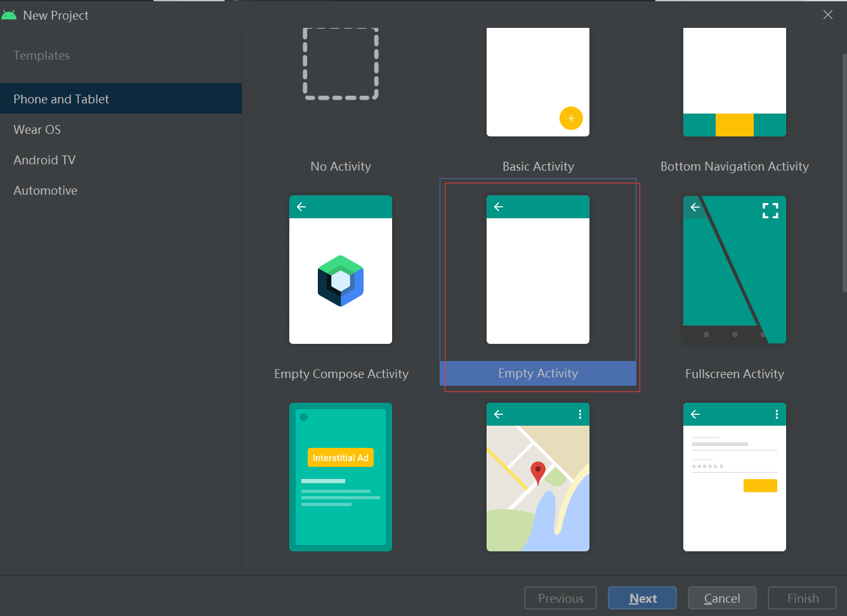Click the Bottom Navigation Activity label
Image resolution: width=847 pixels, height=616 pixels.
coord(735,166)
